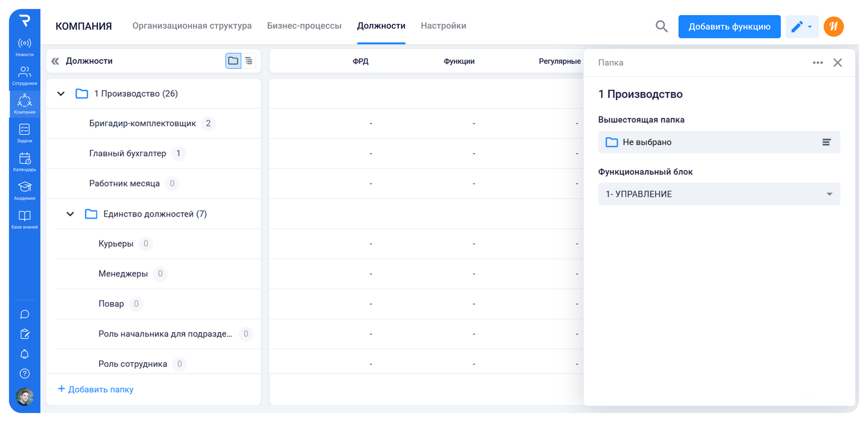Viewport: 868px width, 422px height.
Task: Open the pencil edit dropdown
Action: 802,26
